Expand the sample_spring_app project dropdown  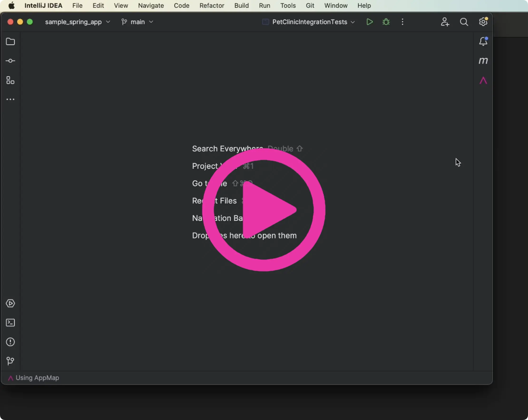point(77,22)
